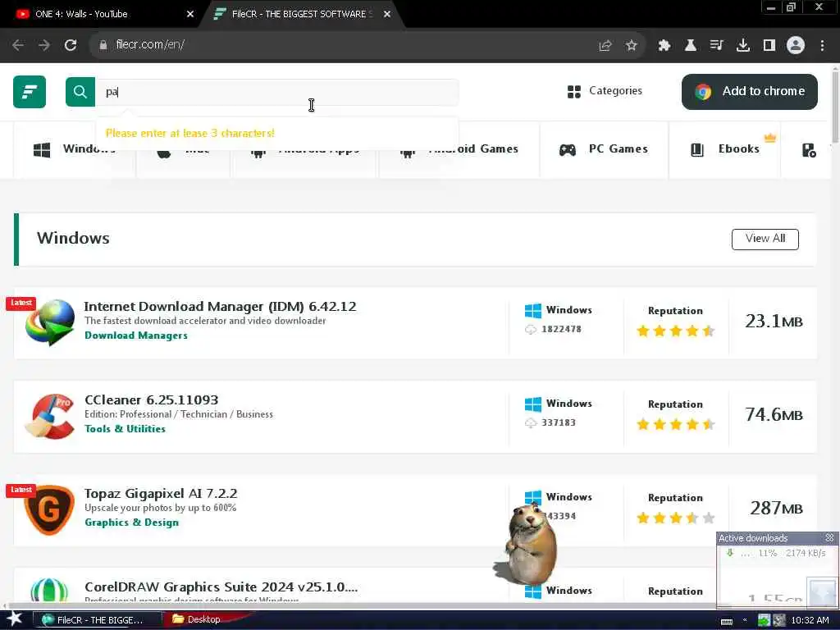
Task: Click the browser back arrow
Action: coord(18,45)
